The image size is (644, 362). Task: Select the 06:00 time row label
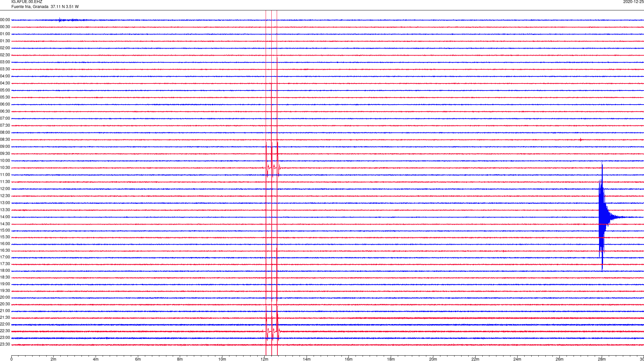point(5,105)
